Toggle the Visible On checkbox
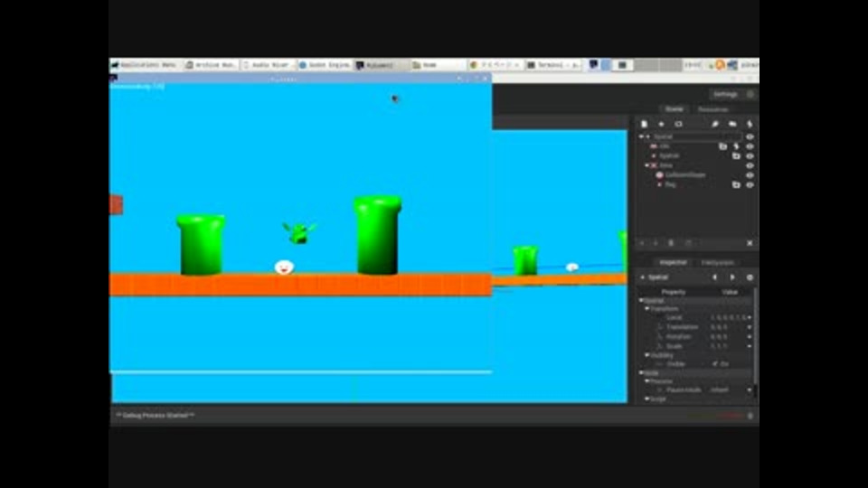 (714, 364)
